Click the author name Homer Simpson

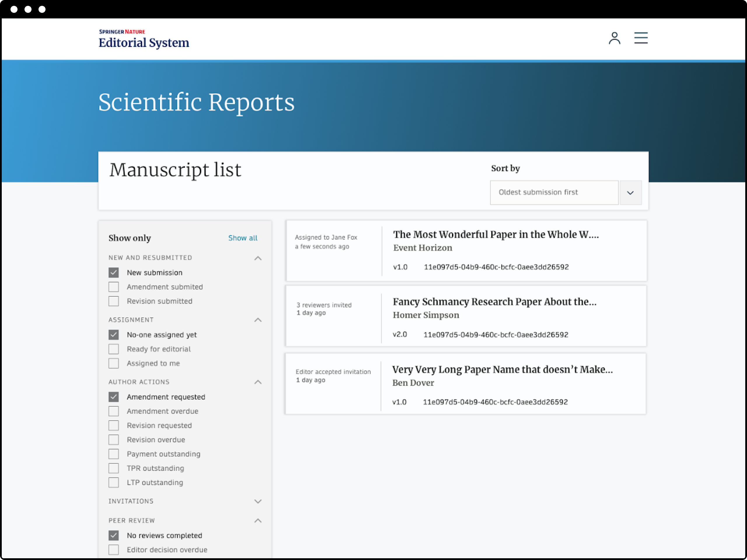coord(425,315)
